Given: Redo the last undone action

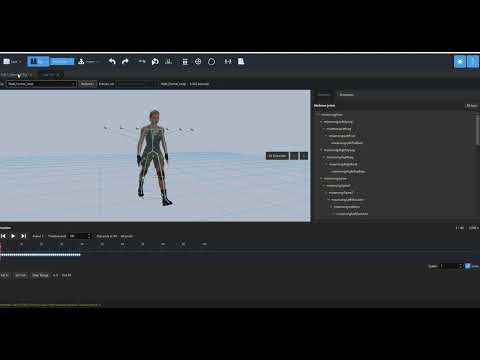Looking at the screenshot, I should coord(125,62).
